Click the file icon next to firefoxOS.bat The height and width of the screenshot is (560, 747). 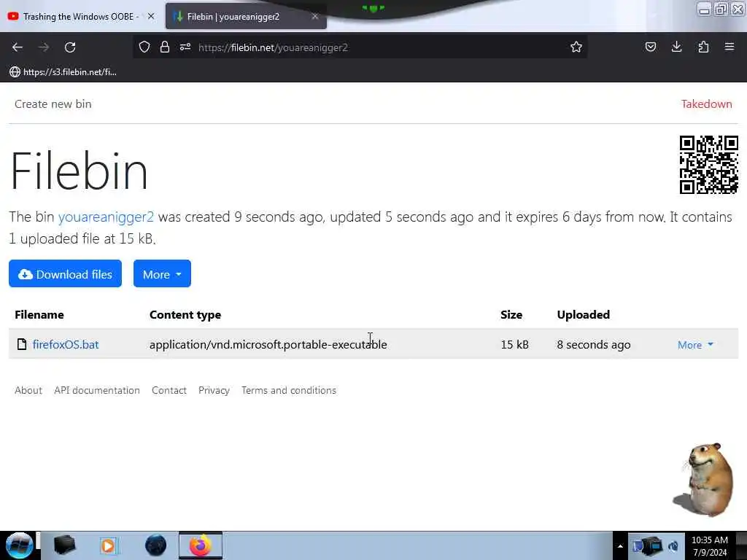pos(22,344)
